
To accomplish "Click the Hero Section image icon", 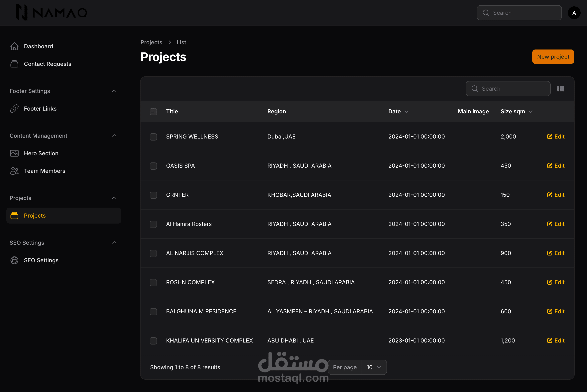I will [x=14, y=153].
